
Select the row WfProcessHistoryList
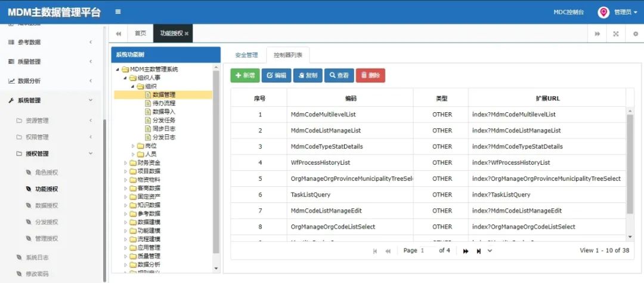coord(428,162)
